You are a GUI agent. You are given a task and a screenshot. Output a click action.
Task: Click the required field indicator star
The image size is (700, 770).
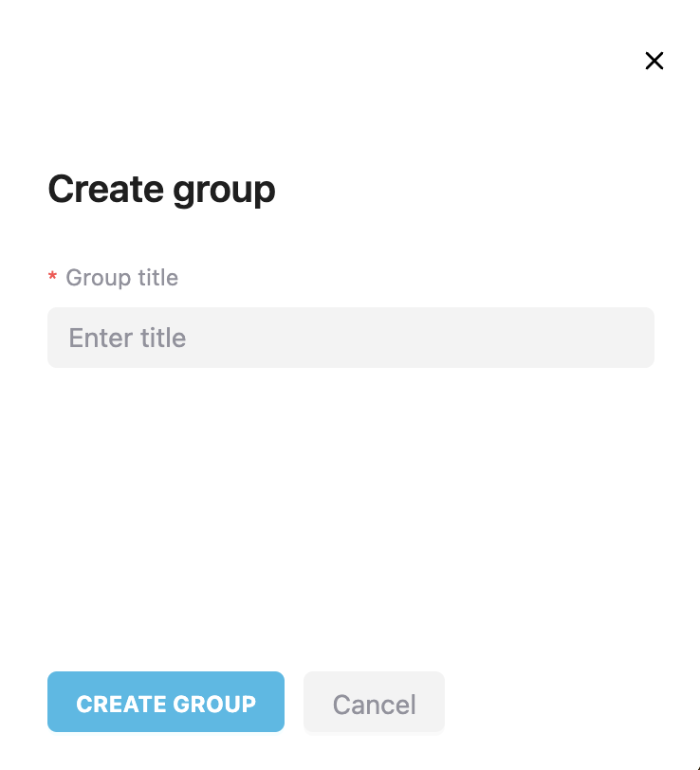point(52,278)
